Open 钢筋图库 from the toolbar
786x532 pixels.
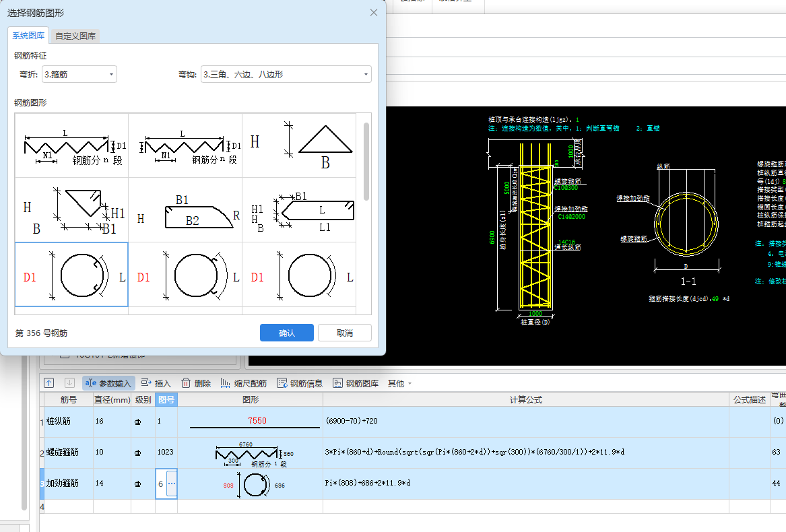(x=356, y=383)
